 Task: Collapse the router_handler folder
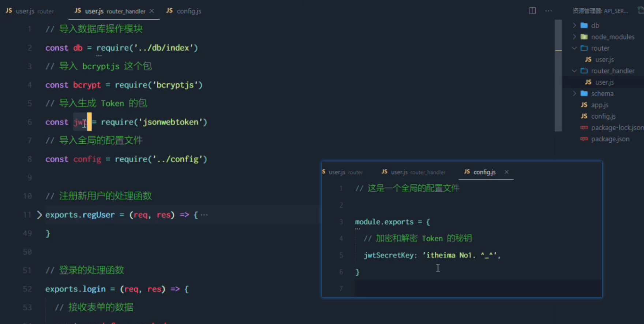tap(574, 71)
